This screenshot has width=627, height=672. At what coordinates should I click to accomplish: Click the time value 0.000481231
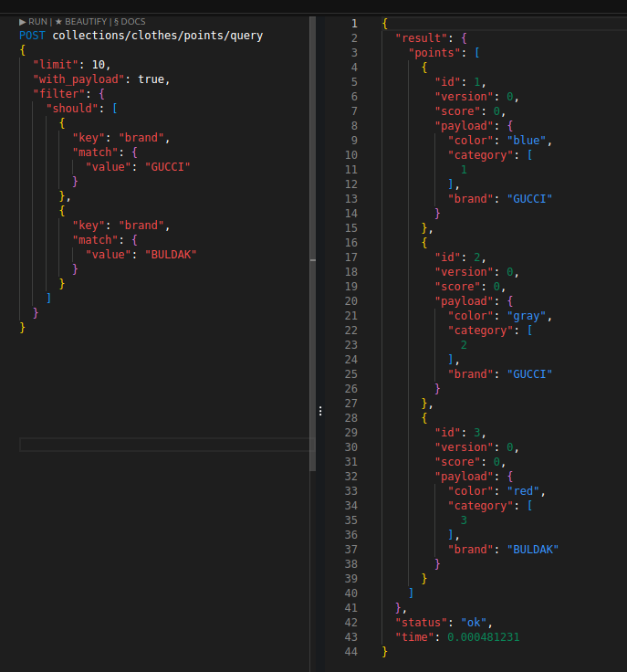tap(483, 636)
